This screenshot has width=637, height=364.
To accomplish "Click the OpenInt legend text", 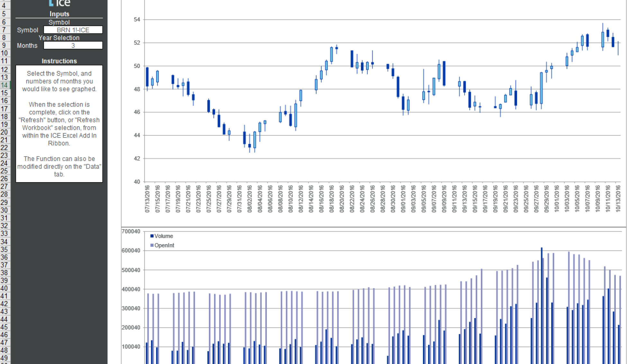I will point(164,245).
